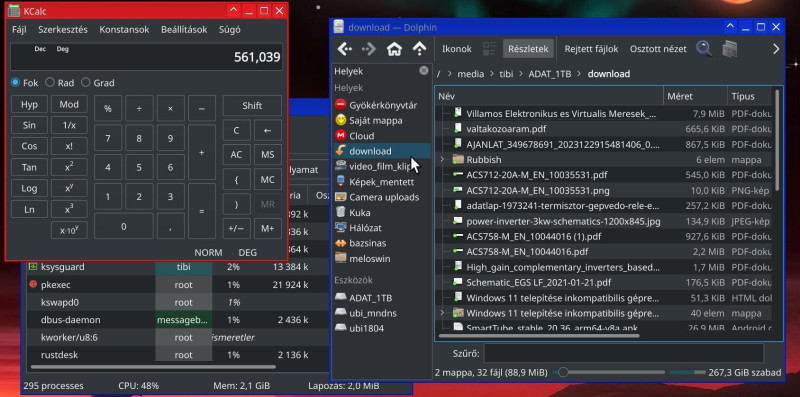Click breadcrumb arrow after ADAT_1TB
Viewport: 800px width, 397px height.
pyautogui.click(x=580, y=74)
